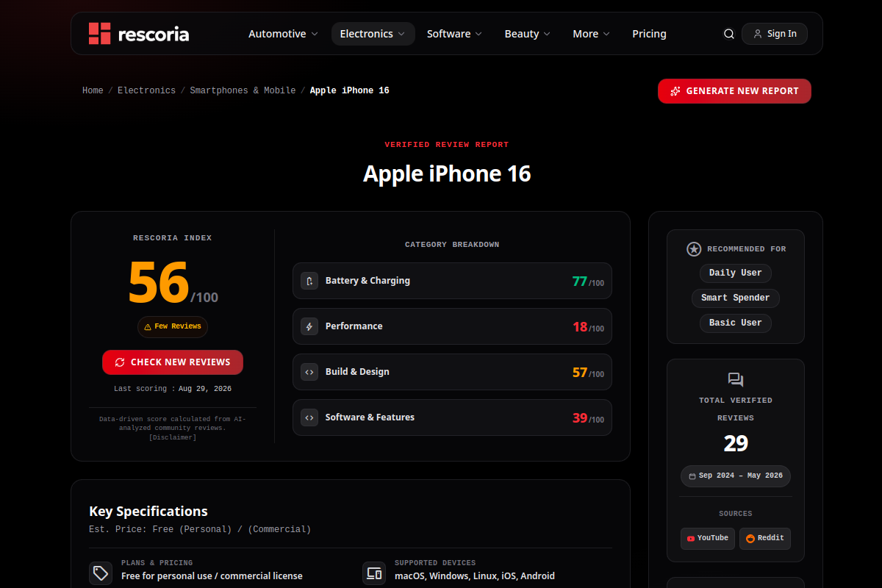Image resolution: width=882 pixels, height=588 pixels.
Task: Expand the Automotive menu
Action: pyautogui.click(x=283, y=34)
